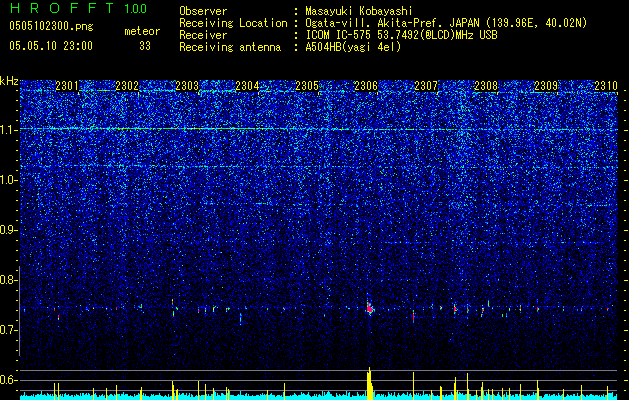The width and height of the screenshot is (629, 400).
Task: Click the Receiving antenna label
Action: [x=230, y=47]
